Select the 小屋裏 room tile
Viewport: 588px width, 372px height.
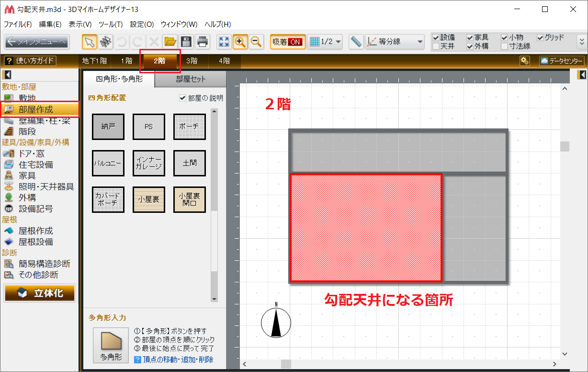click(149, 199)
